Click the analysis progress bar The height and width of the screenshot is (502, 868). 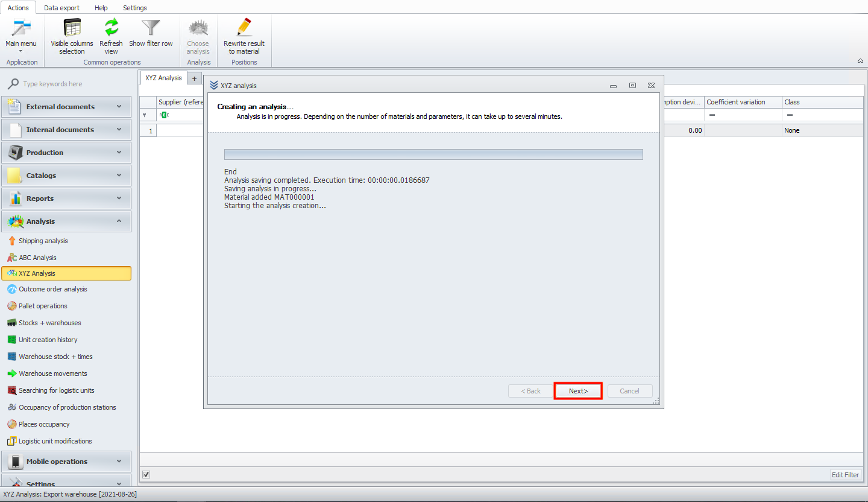tap(433, 154)
